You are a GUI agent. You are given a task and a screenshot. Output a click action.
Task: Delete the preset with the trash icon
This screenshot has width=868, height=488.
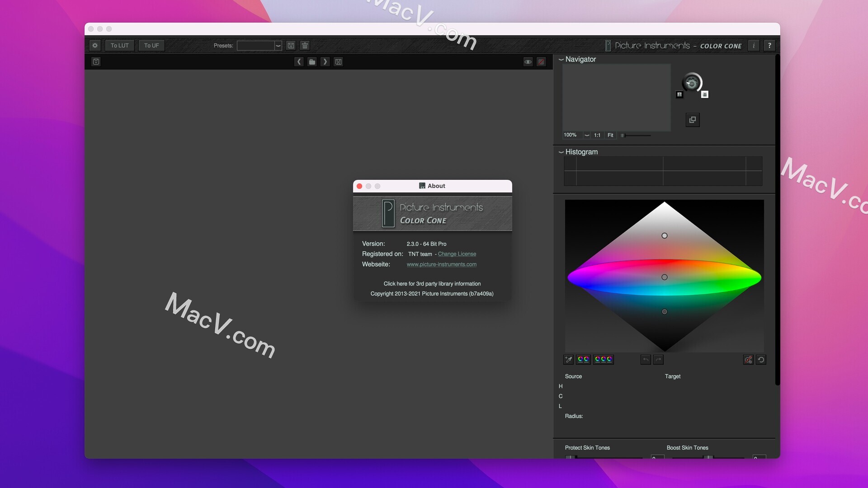click(305, 46)
